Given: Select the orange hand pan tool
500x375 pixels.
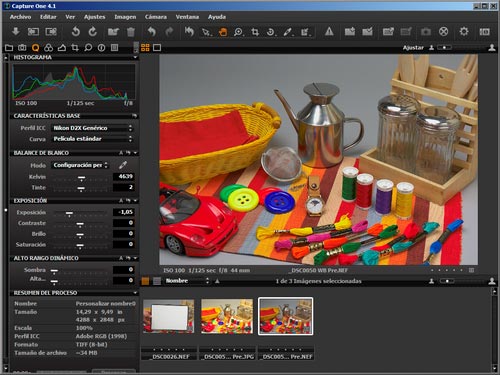Looking at the screenshot, I should pos(222,32).
